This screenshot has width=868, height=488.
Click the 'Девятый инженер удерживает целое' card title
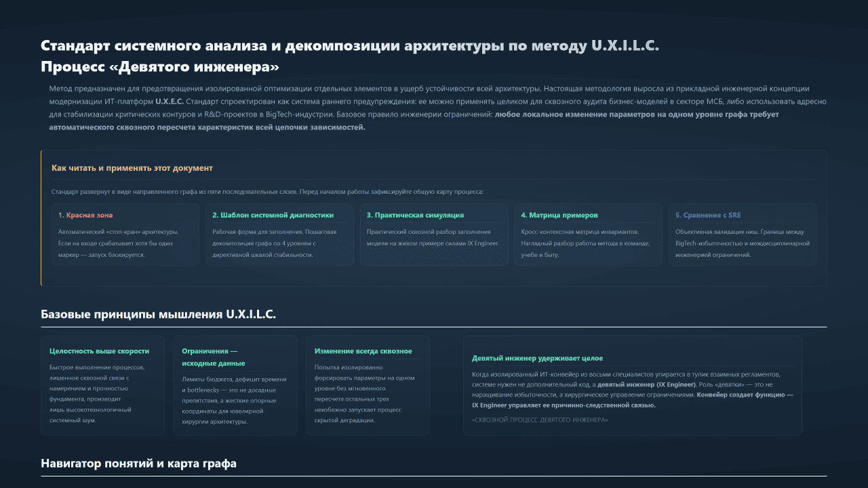538,358
